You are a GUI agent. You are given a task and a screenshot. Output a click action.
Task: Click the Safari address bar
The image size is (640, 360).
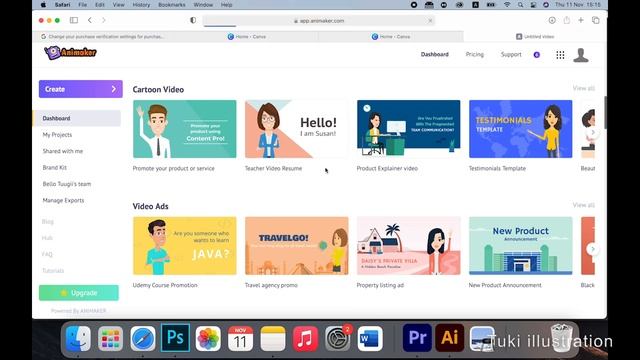319,20
